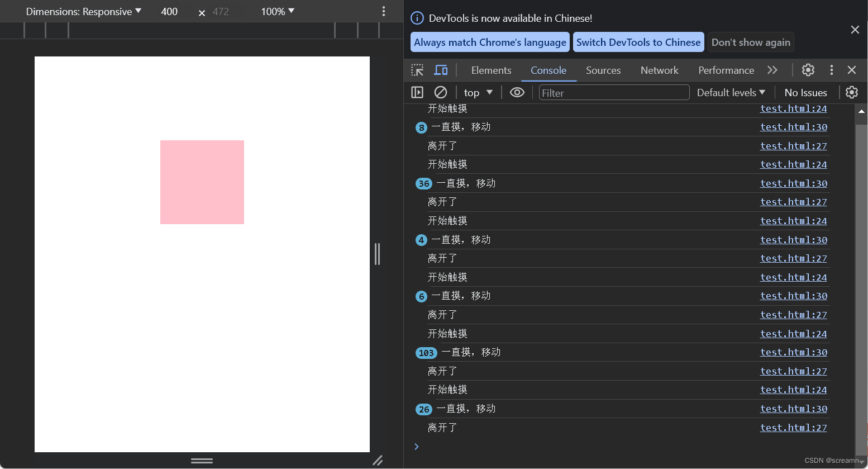The image size is (868, 469).
Task: Open the console settings gear
Action: click(851, 92)
